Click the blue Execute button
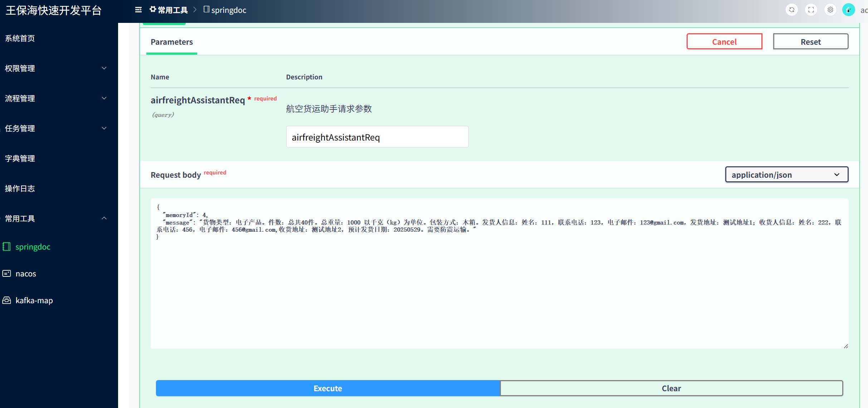Viewport: 868px width, 408px height. click(328, 388)
